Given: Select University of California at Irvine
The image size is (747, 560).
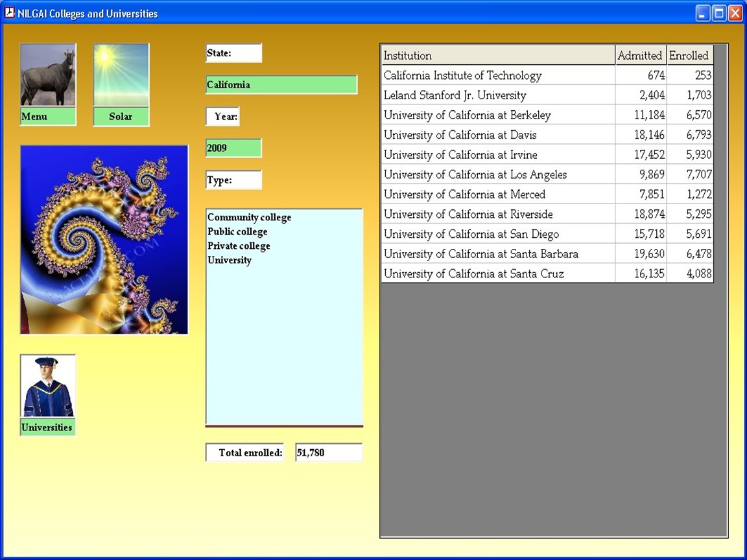Looking at the screenshot, I should pos(547,155).
